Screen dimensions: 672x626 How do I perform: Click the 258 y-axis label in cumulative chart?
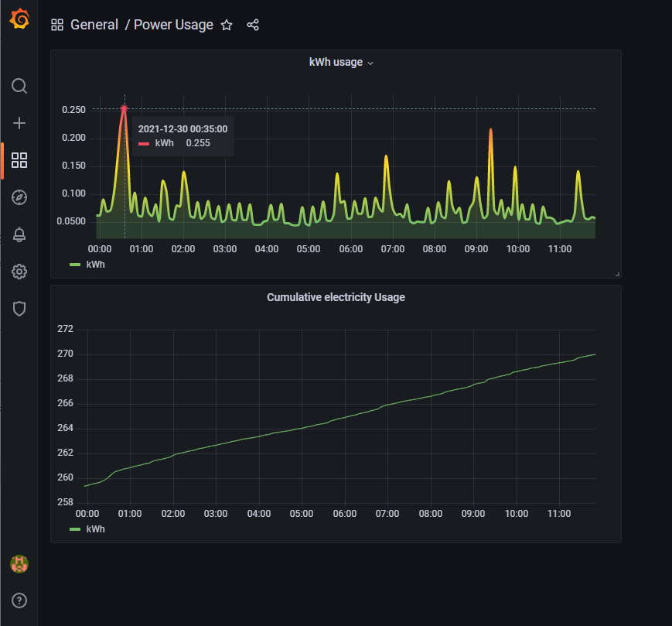[x=65, y=501]
